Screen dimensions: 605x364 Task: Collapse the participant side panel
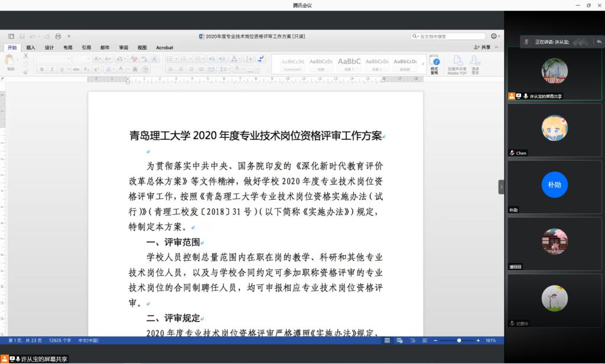coord(501,187)
